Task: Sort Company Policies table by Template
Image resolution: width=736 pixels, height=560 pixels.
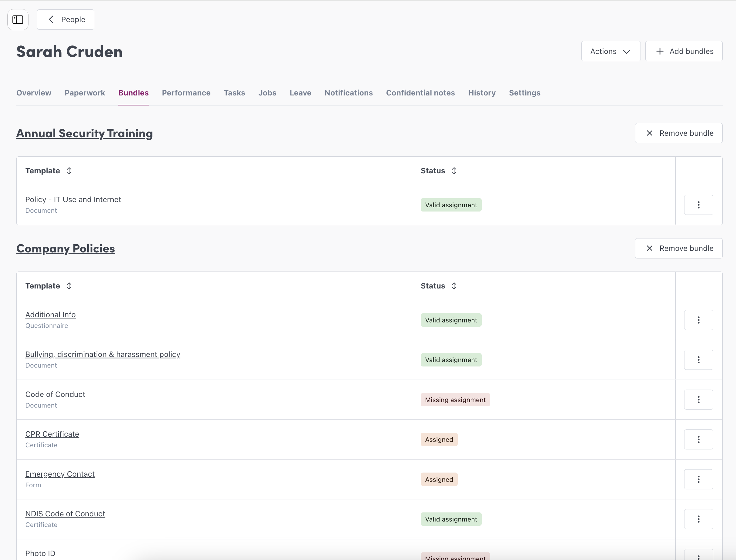Action: [x=69, y=286]
